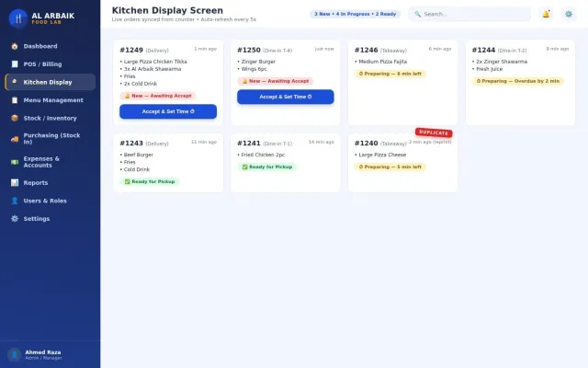
Task: Click Fried Chicken 2pc item
Action: click(x=261, y=155)
